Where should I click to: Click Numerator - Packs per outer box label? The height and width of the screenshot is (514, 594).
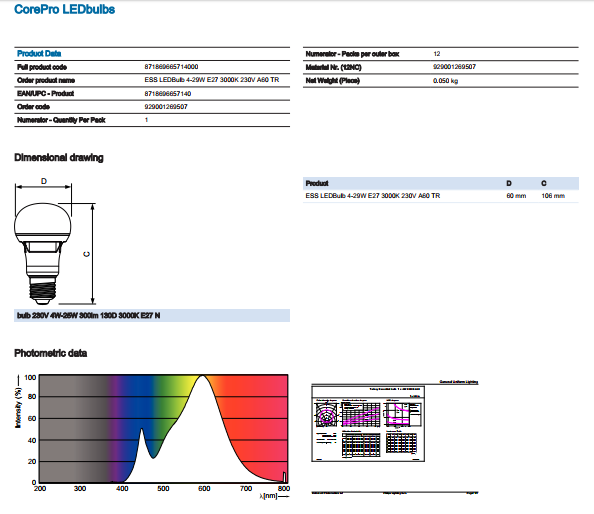coord(352,54)
